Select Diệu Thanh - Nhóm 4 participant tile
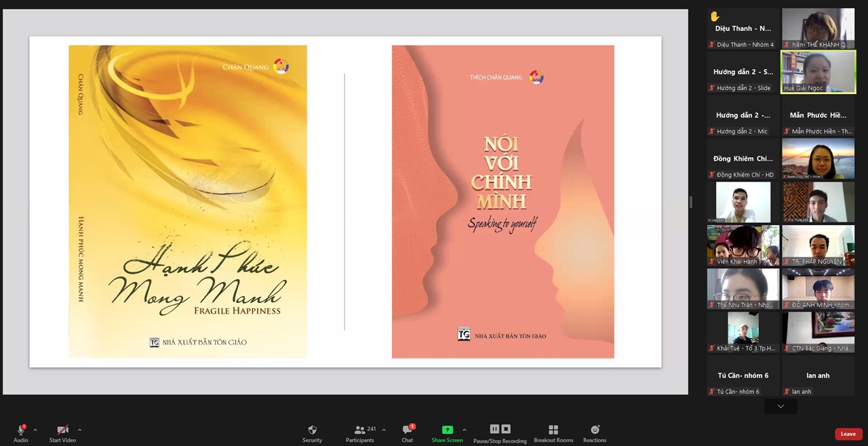The image size is (868, 446). [744, 28]
